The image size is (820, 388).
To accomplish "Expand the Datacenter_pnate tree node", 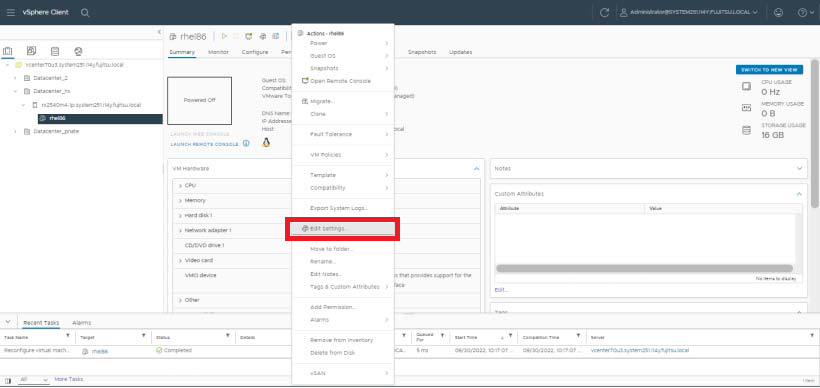I will point(16,131).
